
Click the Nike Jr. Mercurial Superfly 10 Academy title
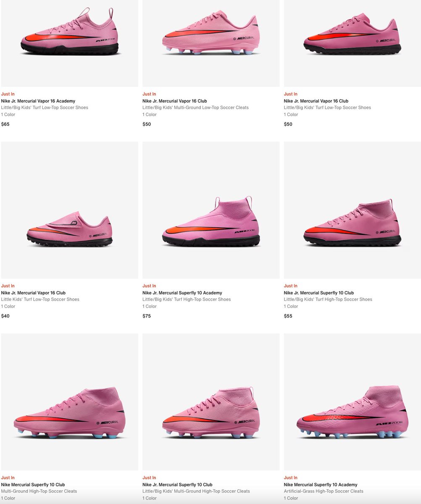182,293
